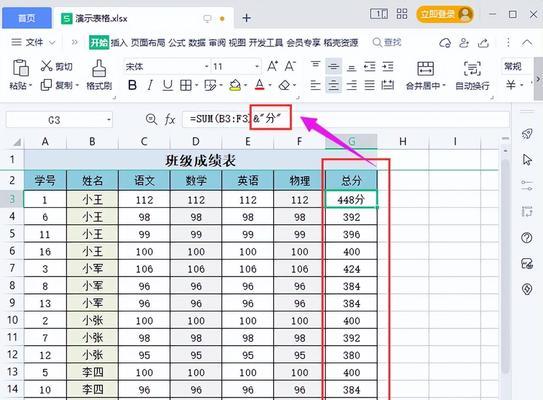This screenshot has width=543, height=400.
Task: Switch to the Data tab
Action: (x=197, y=43)
